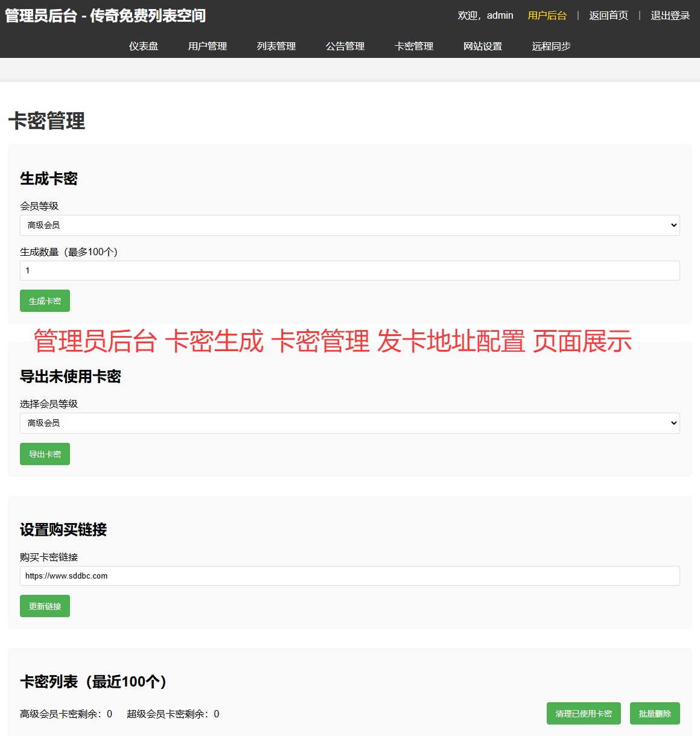Open 网站设置 menu item
The image size is (700, 736).
pos(483,46)
